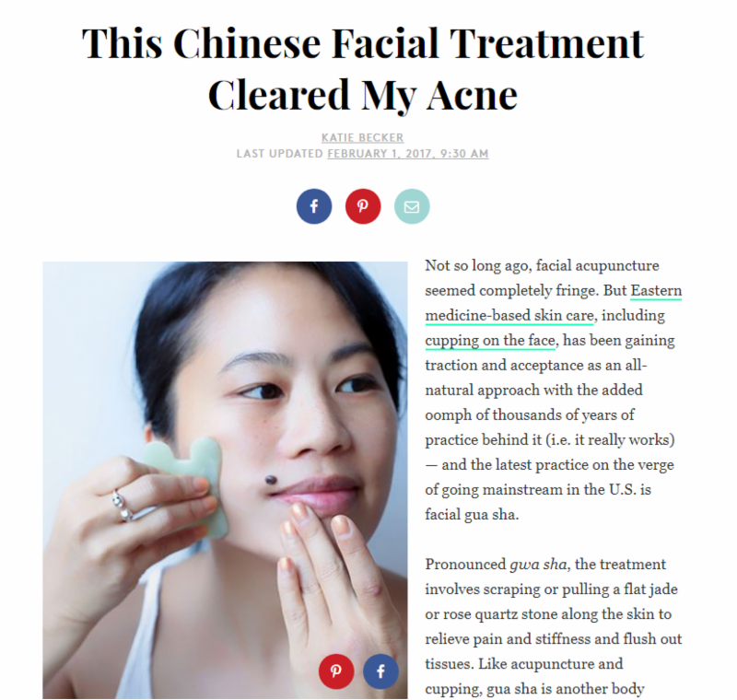Follow the cupping on the face link
This screenshot has width=737, height=700.
(490, 340)
